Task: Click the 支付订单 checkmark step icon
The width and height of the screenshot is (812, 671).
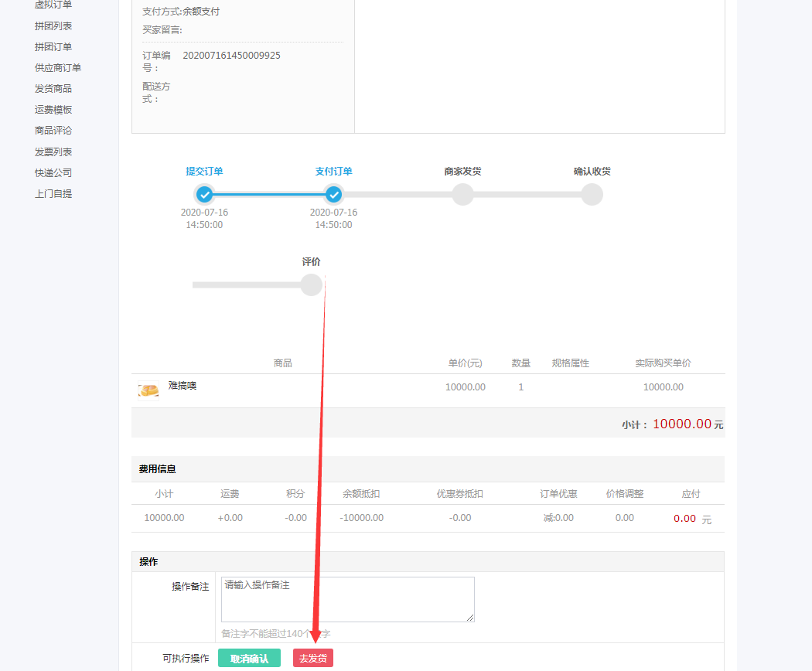Action: pos(333,194)
